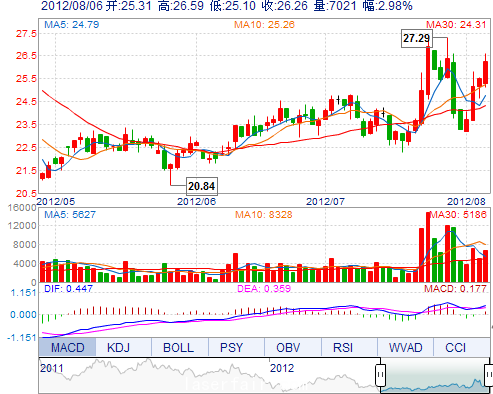Show the PSY indicator

coord(231,348)
